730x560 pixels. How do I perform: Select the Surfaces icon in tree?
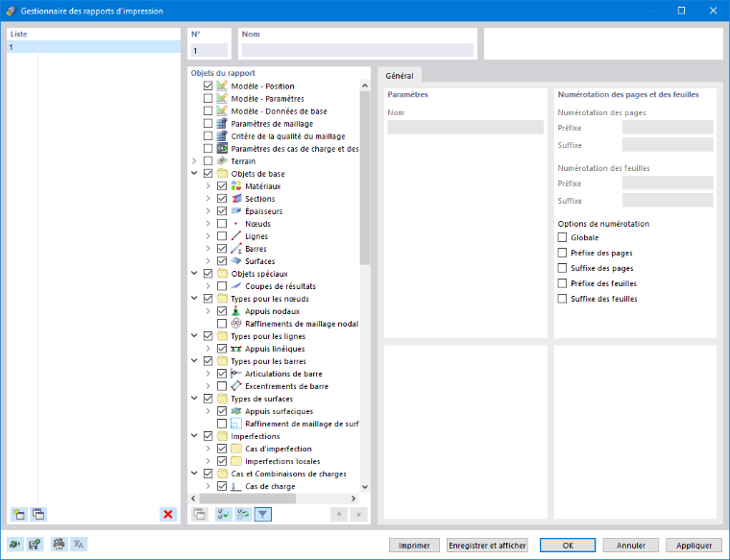point(236,261)
